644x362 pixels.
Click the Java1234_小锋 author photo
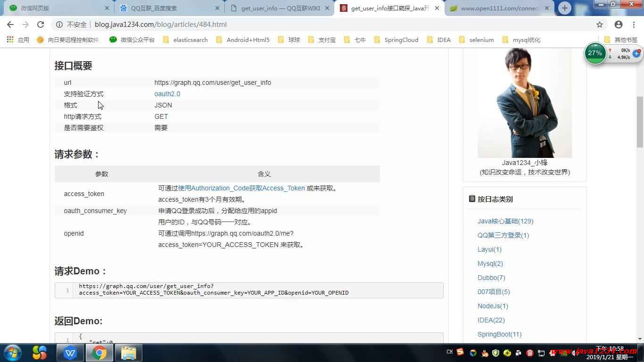pos(525,103)
